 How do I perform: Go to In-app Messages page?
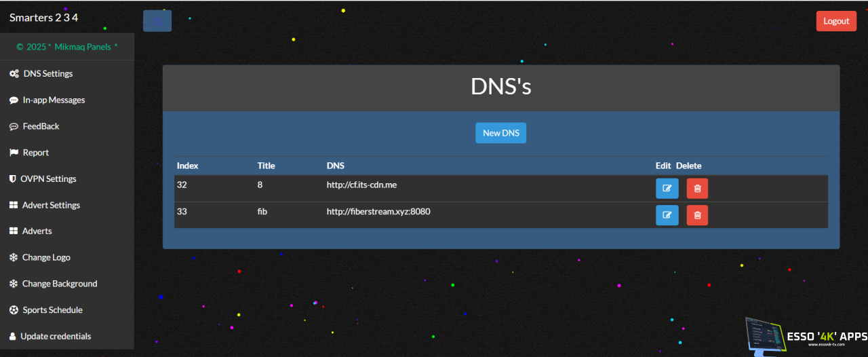[54, 100]
